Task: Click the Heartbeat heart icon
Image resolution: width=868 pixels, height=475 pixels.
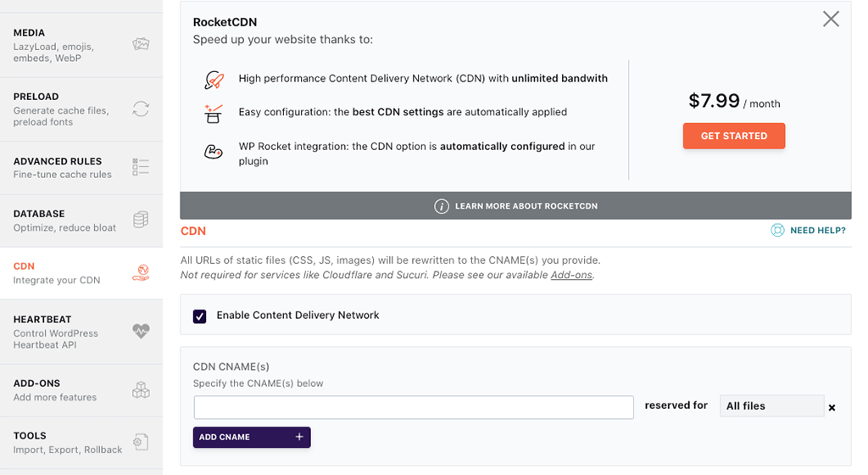Action: (x=141, y=332)
